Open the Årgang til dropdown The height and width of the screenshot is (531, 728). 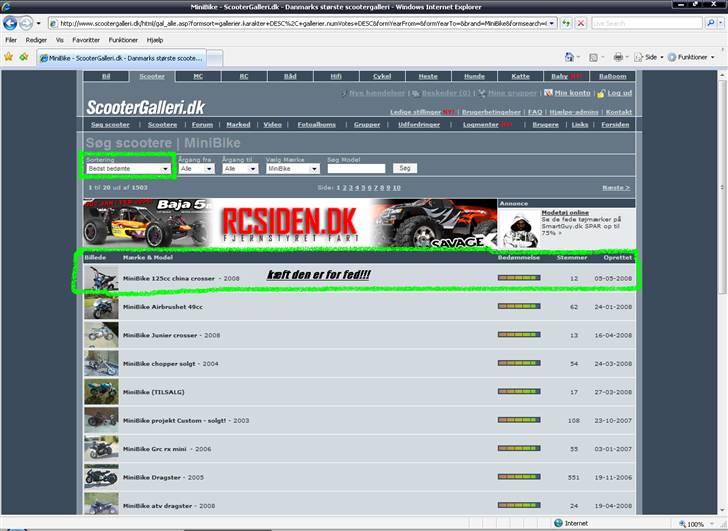[240, 168]
